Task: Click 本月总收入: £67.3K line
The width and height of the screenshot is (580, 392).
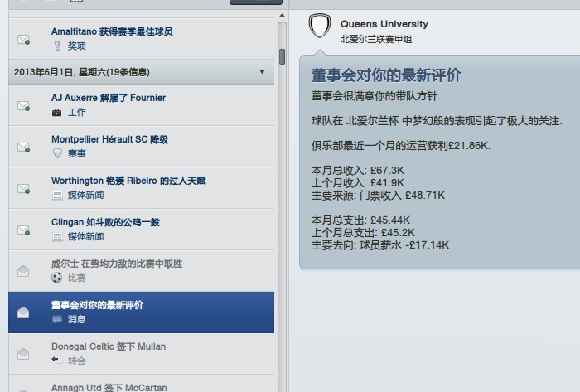Action: 358,171
